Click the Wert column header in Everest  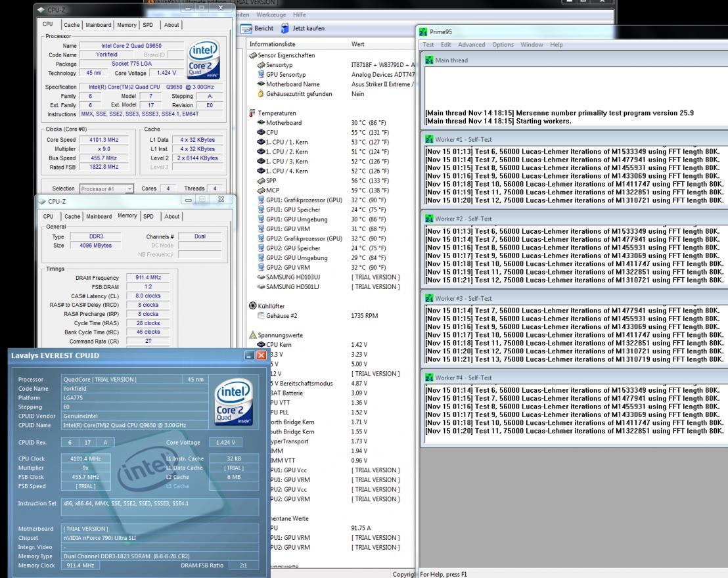click(357, 45)
